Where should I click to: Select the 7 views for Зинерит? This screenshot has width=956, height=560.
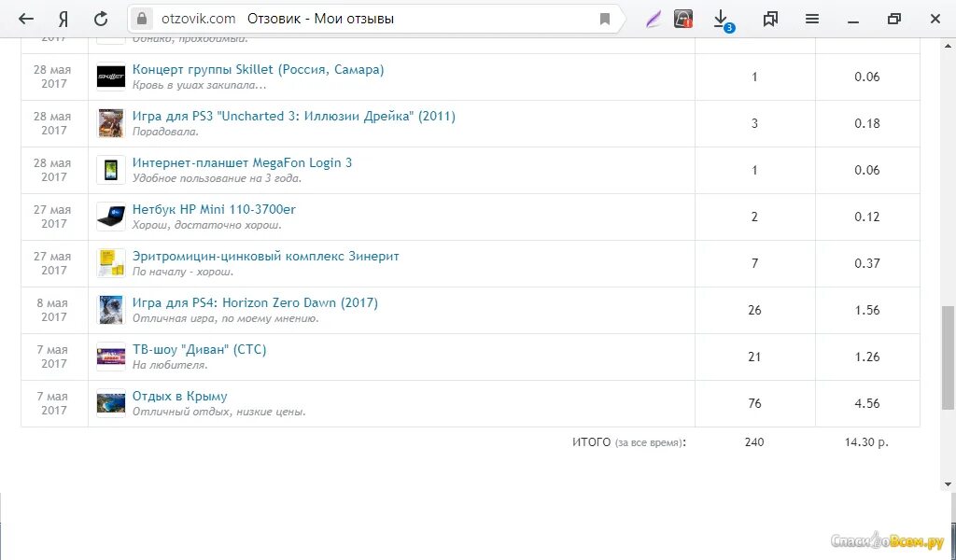pyautogui.click(x=754, y=263)
